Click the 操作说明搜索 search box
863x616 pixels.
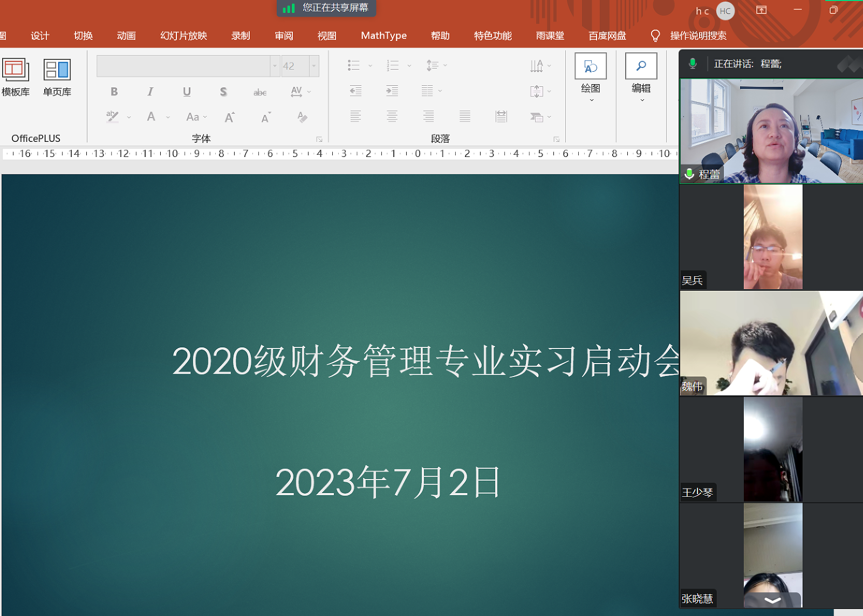(698, 36)
